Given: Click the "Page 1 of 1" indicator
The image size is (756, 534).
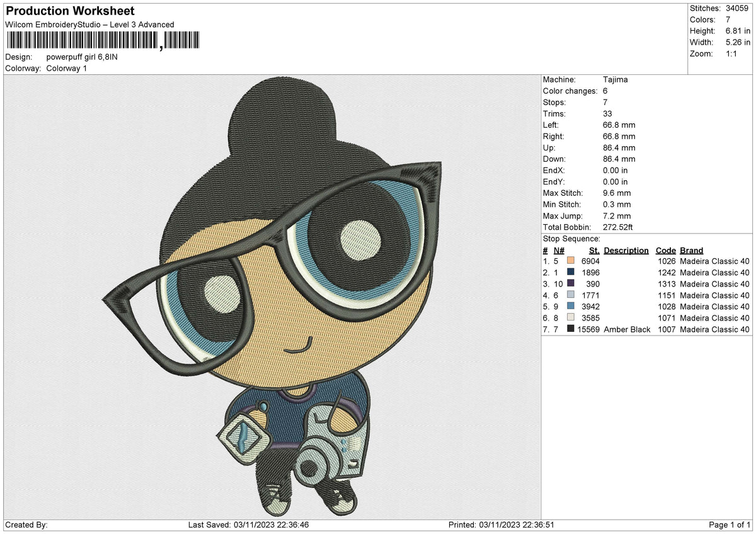Looking at the screenshot, I should point(730,525).
